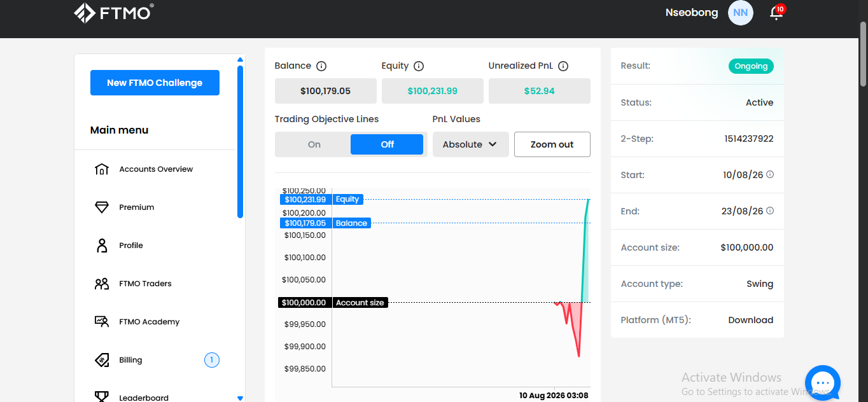Click the End date info icon
This screenshot has height=402, width=868.
770,211
